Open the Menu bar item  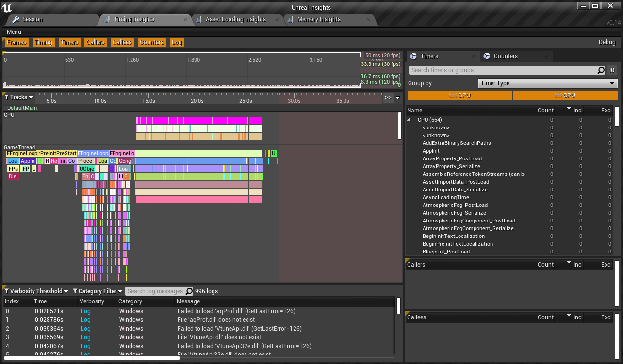[x=14, y=32]
